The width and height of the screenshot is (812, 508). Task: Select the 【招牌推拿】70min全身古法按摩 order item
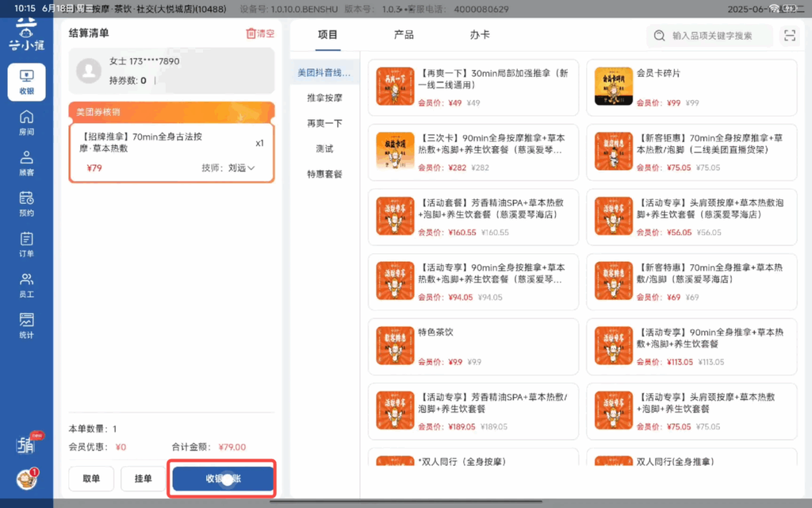171,152
